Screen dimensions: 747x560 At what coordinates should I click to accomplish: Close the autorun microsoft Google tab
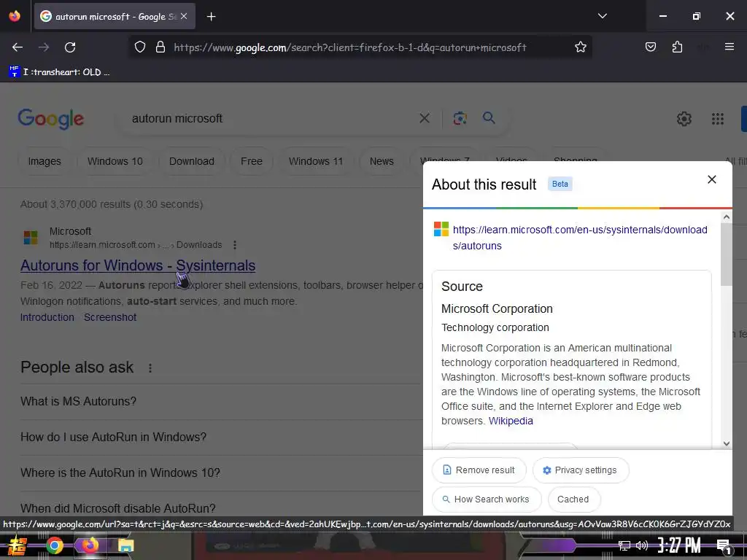[x=184, y=16]
